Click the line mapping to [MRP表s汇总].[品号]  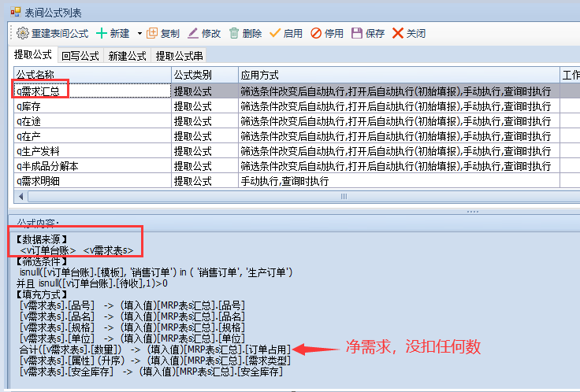tap(132, 305)
